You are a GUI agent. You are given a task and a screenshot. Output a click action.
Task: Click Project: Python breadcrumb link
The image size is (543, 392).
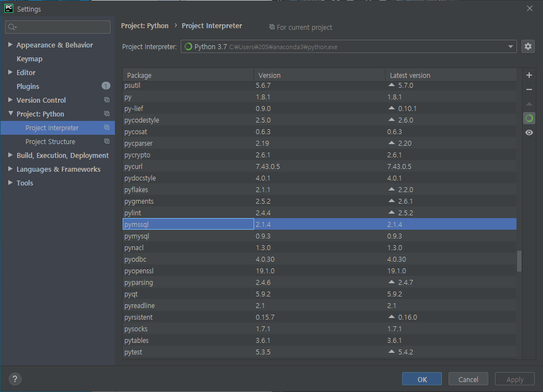pyautogui.click(x=144, y=25)
